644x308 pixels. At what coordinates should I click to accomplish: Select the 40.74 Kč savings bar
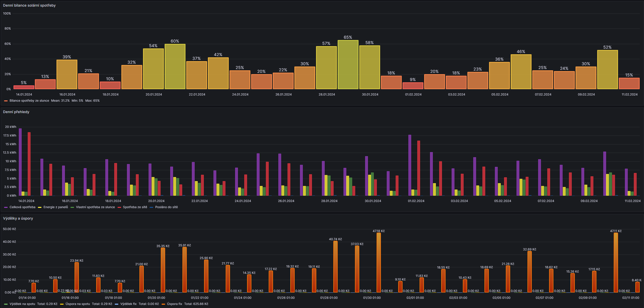pos(335,267)
